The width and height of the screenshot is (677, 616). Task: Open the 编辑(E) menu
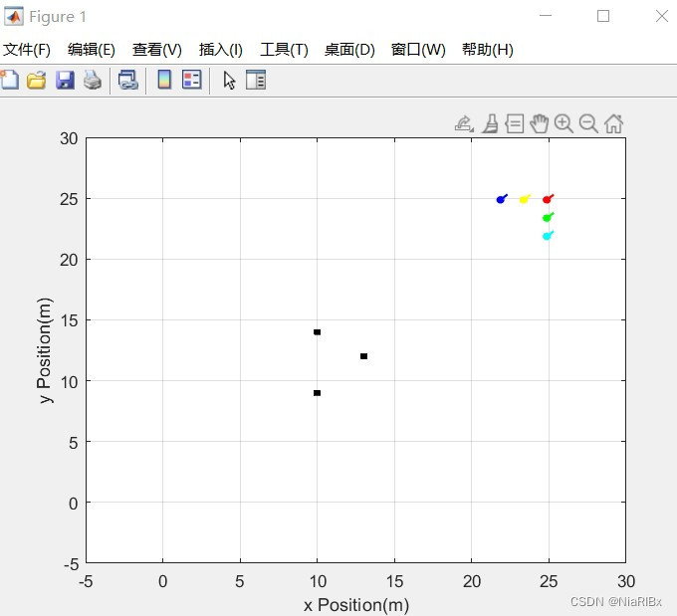(92, 50)
